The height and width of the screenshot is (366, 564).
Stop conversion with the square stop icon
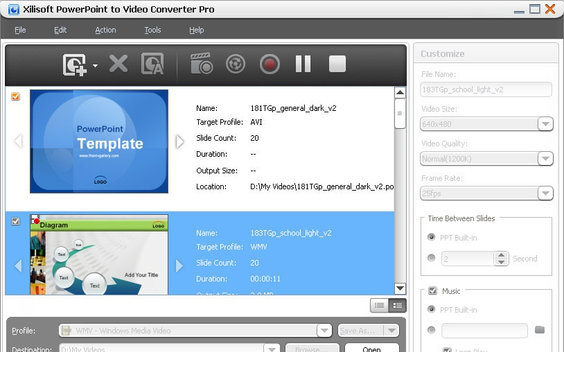337,64
